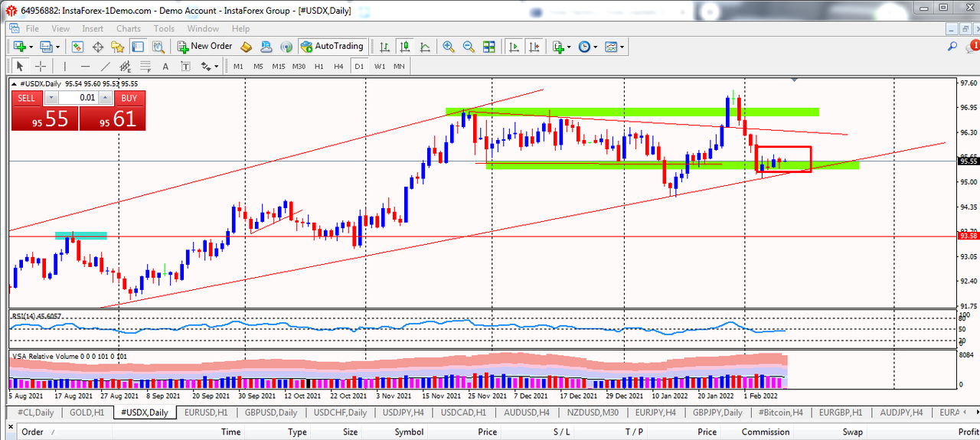Open the search magnifier
The height and width of the screenshot is (440, 980).
[x=952, y=47]
